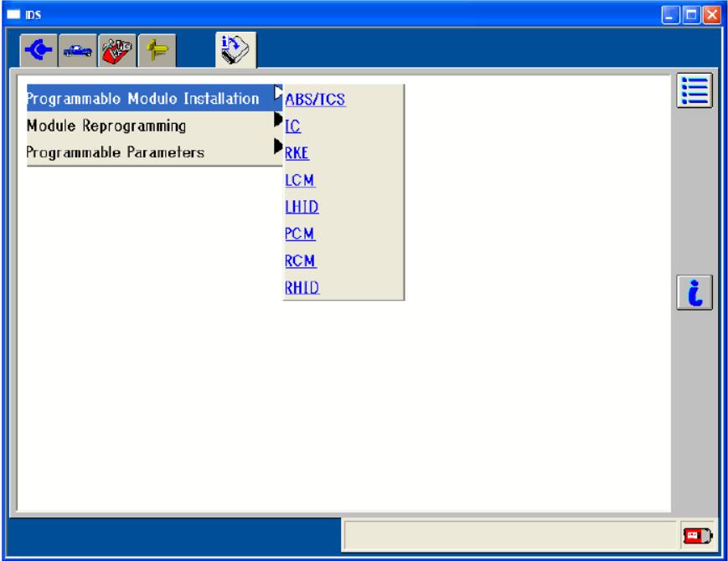This screenshot has width=728, height=561.
Task: Open the blue back arrow tab
Action: pyautogui.click(x=39, y=50)
